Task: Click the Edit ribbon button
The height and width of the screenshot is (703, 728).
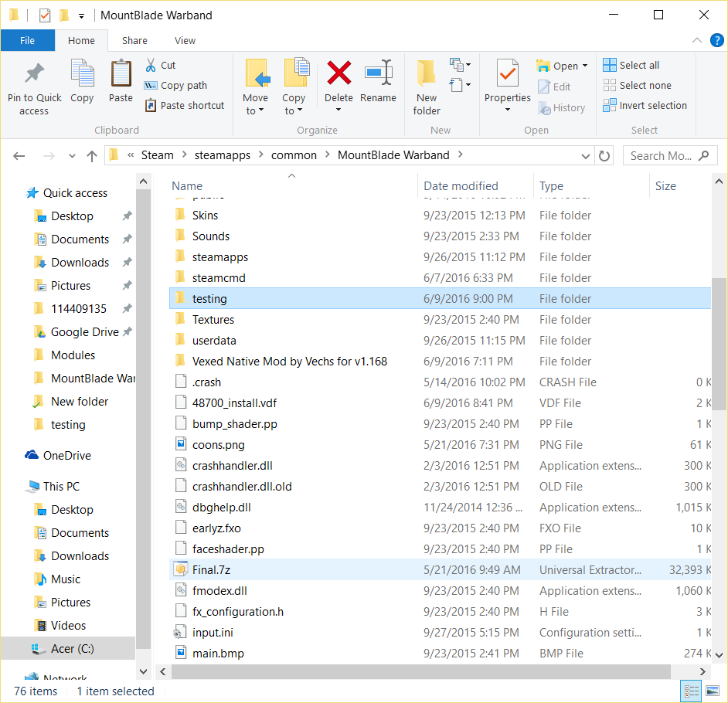Action: click(554, 87)
